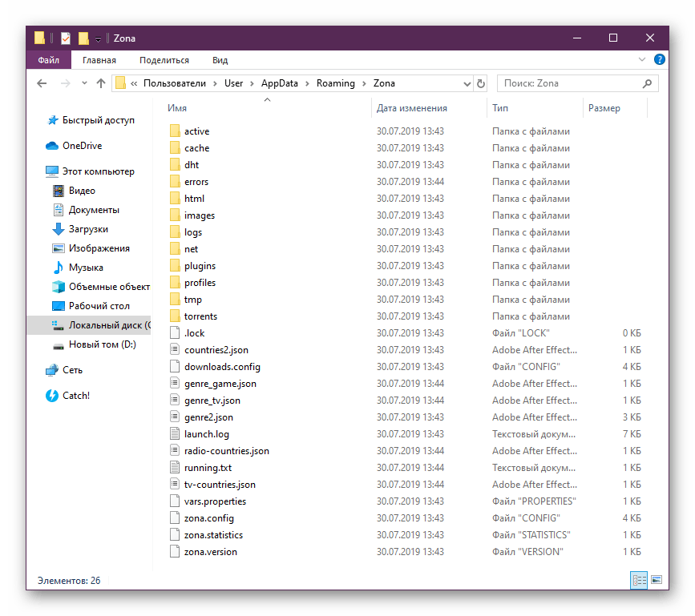The height and width of the screenshot is (616, 695).
Task: Click the Back navigation arrow
Action: [x=42, y=83]
